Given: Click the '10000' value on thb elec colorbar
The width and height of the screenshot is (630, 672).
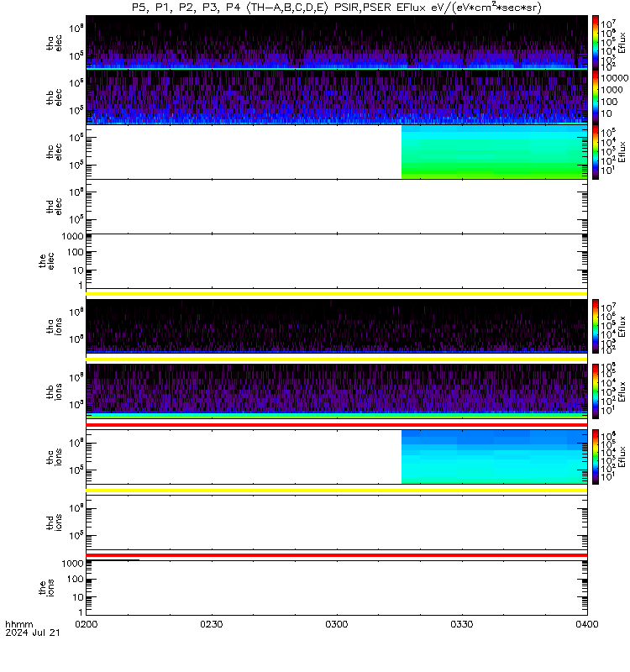Looking at the screenshot, I should (614, 78).
